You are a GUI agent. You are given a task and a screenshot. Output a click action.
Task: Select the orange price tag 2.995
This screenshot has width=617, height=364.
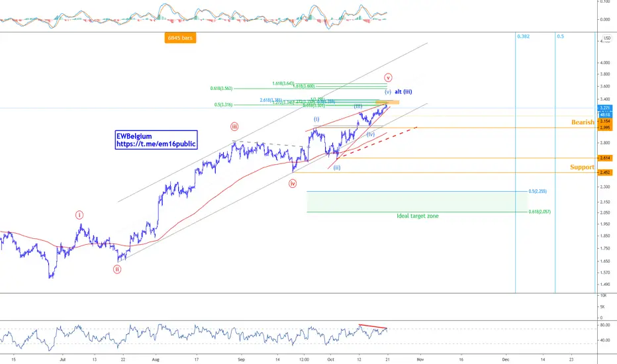point(605,128)
